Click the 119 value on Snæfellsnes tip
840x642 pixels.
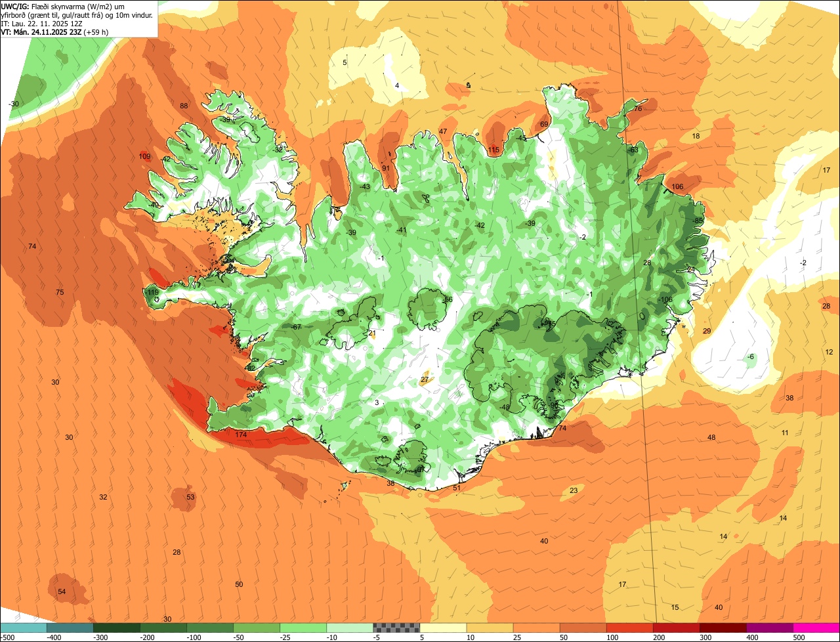click(152, 292)
